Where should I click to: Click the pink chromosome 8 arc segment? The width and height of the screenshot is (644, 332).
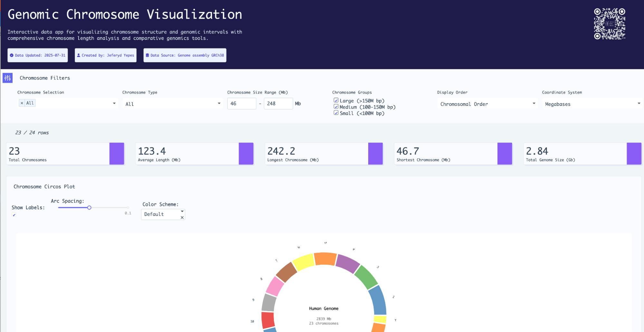pos(275,286)
